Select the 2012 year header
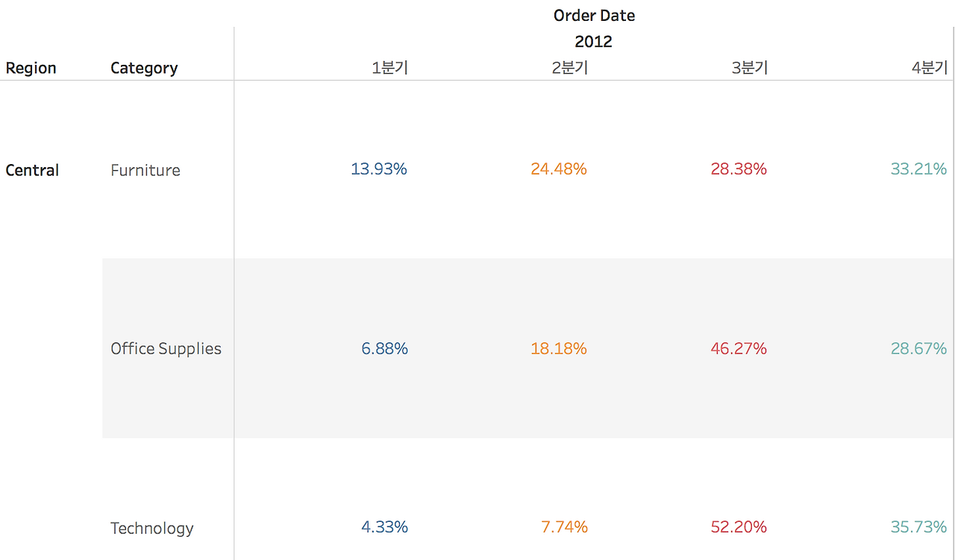Image resolution: width=955 pixels, height=560 pixels. click(594, 42)
